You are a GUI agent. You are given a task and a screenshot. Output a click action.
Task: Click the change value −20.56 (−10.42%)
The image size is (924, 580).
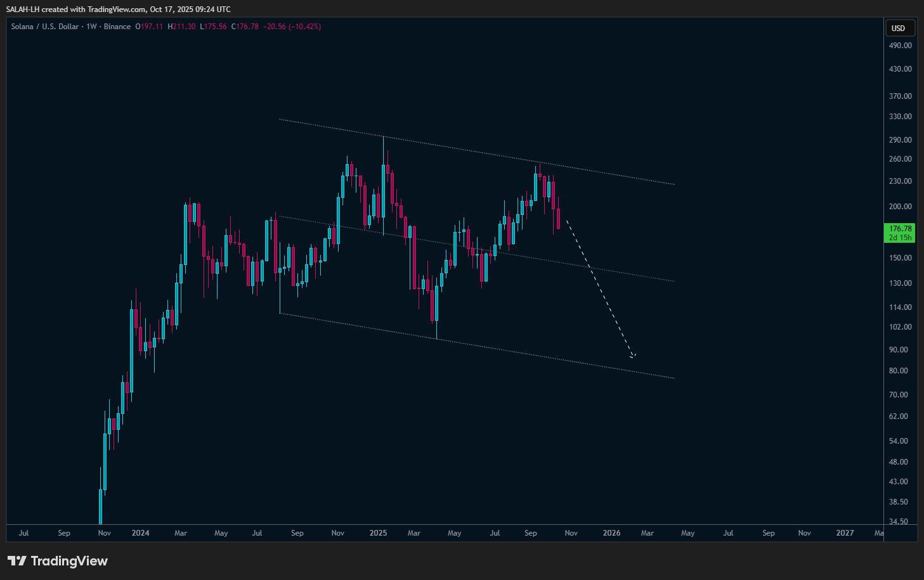tap(292, 27)
